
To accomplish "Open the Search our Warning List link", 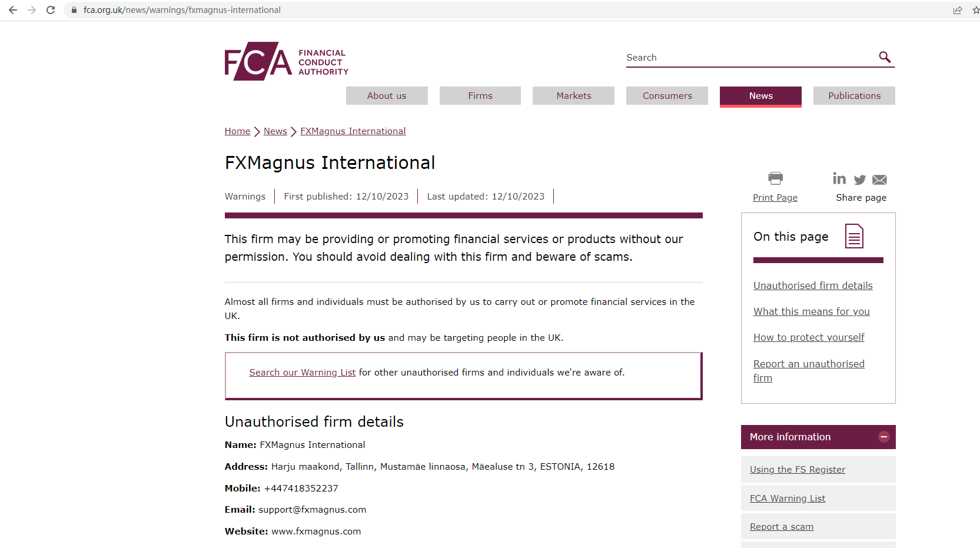I will click(302, 373).
